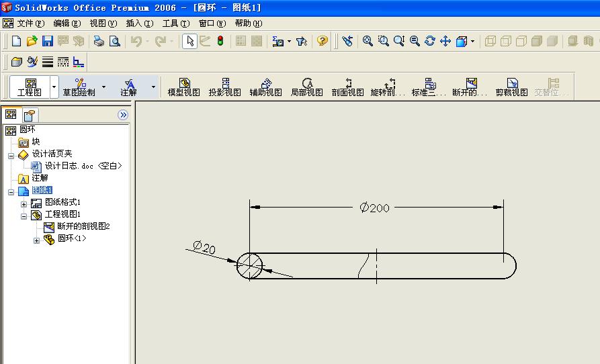600x364 pixels.
Task: Select 设计日志.doc <空白> in the tree
Action: point(83,166)
